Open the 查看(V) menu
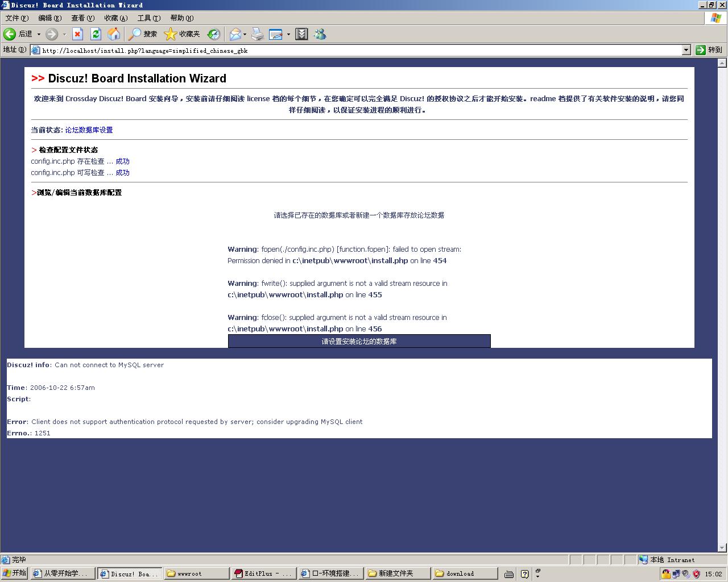Screen dimensions: 728x582 click(x=83, y=18)
